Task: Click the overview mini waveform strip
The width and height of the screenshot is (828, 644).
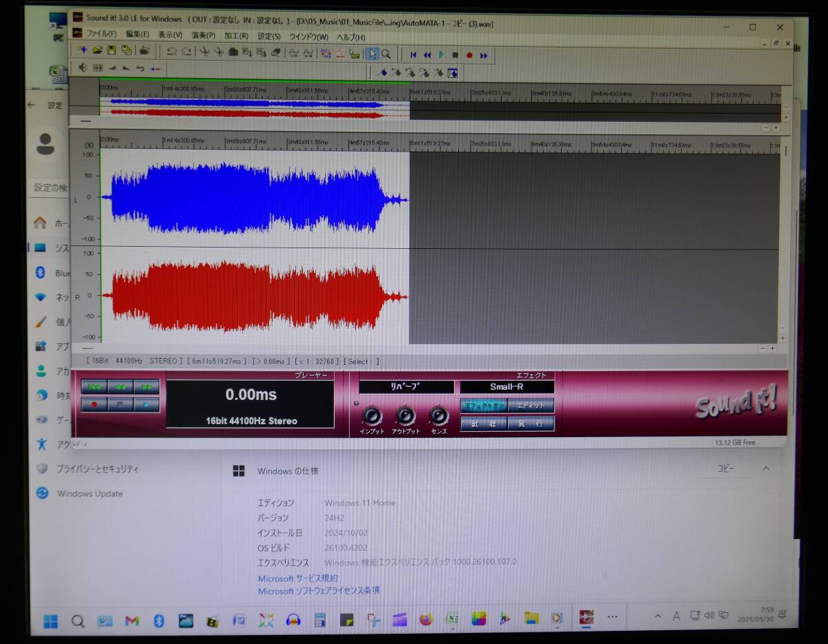Action: [255, 108]
